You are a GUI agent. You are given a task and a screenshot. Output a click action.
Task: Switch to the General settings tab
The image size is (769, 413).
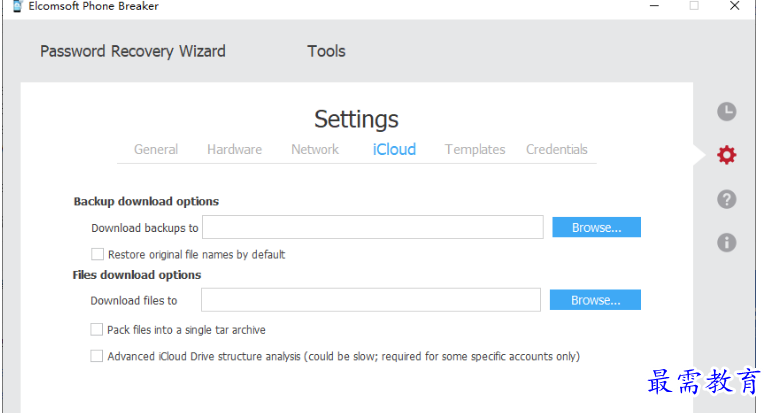(x=156, y=149)
